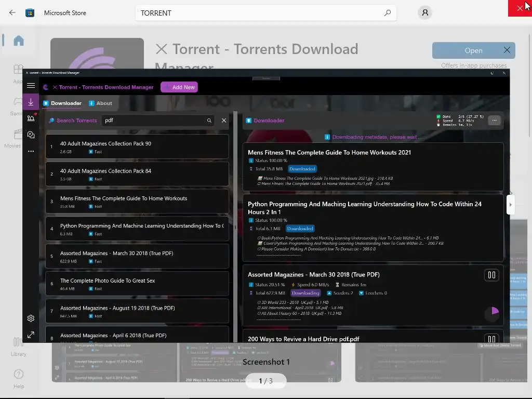Select Assorted Magazines March 30 2018 search result
This screenshot has width=532, height=399.
(137, 257)
